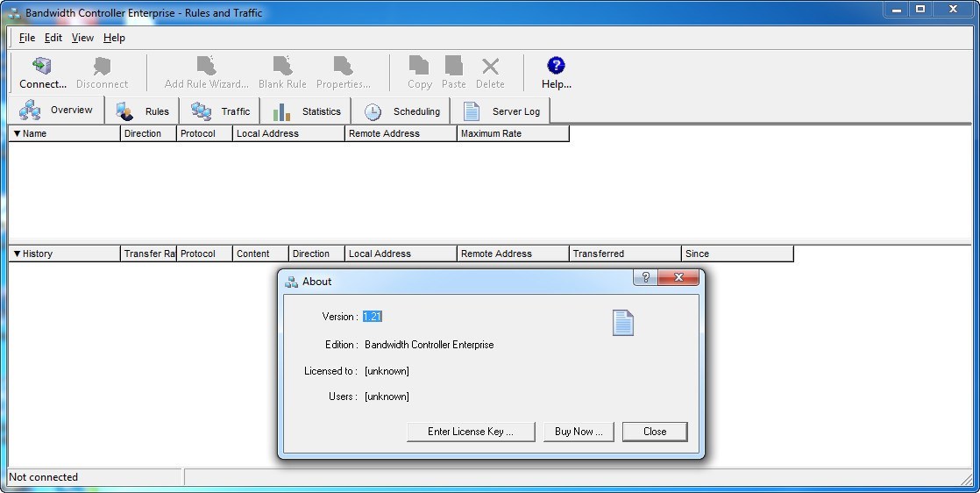Click the Remote Address header in rules list

pyautogui.click(x=401, y=133)
